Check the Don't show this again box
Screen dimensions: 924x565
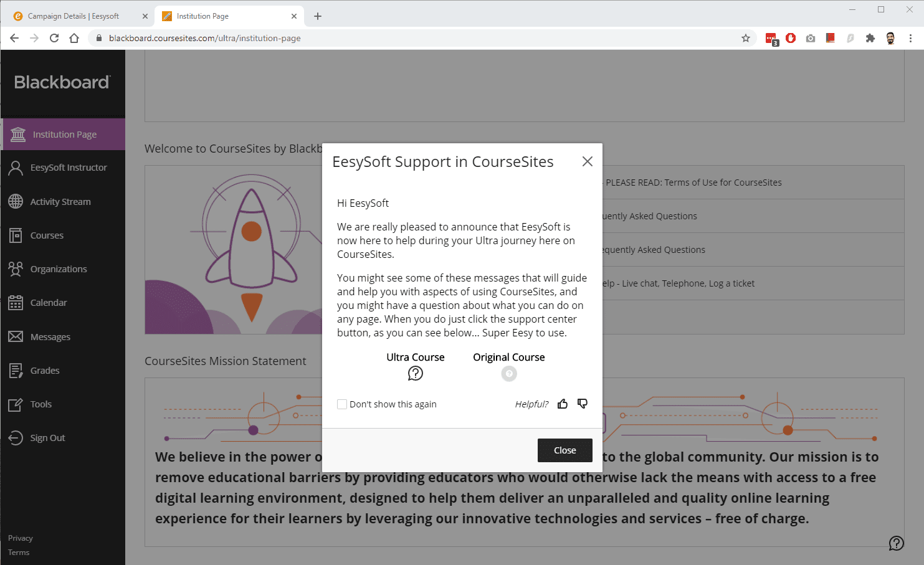tap(341, 404)
